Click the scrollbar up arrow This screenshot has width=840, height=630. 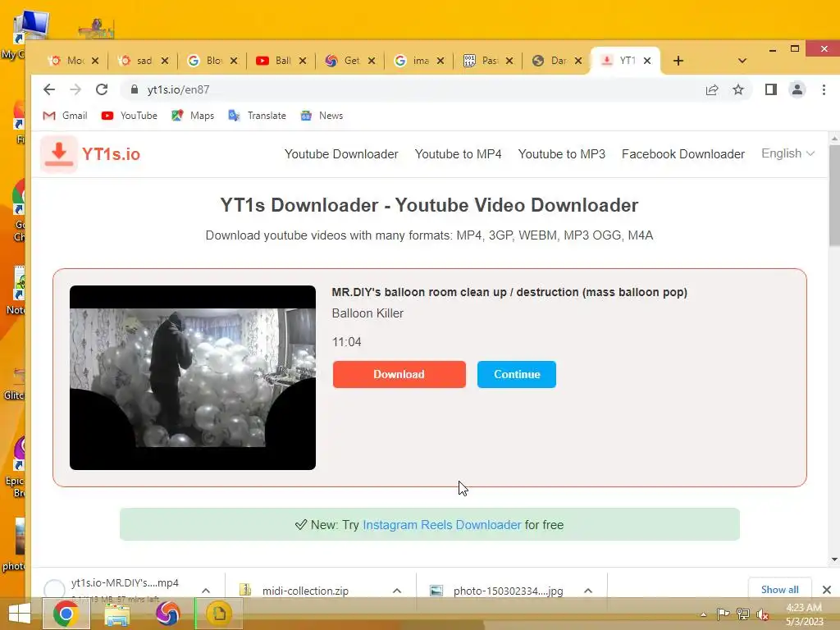[x=834, y=138]
